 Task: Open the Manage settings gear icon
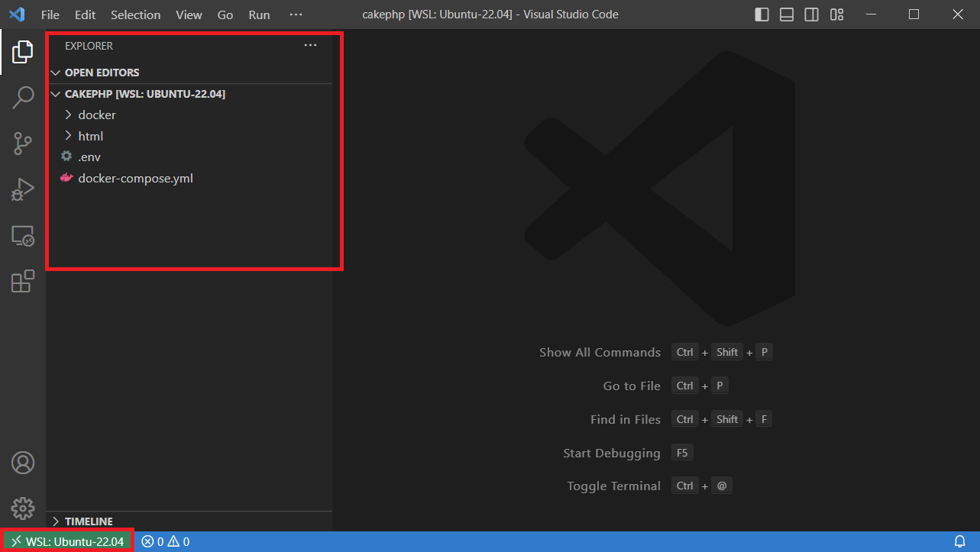point(23,508)
